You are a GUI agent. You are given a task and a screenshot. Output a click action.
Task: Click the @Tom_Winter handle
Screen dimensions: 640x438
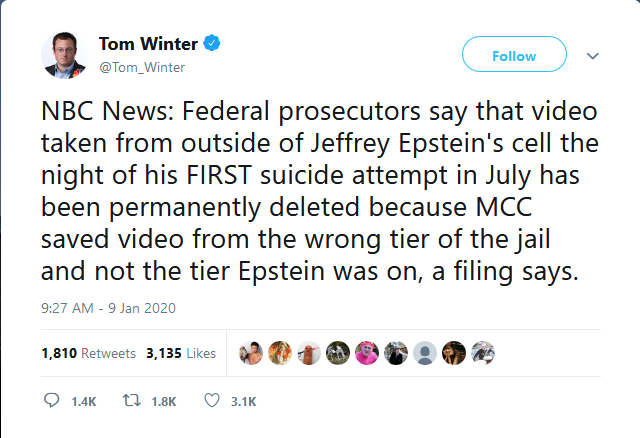[141, 66]
